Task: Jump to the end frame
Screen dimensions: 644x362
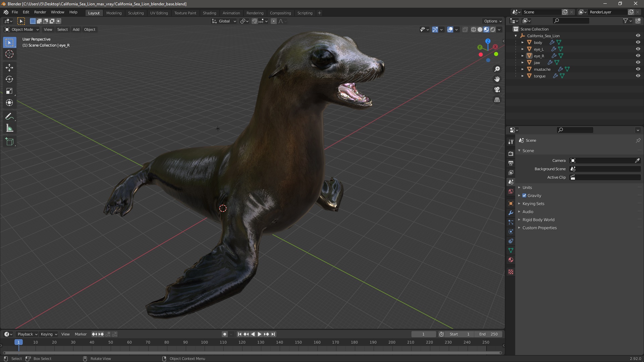Action: [x=273, y=334]
